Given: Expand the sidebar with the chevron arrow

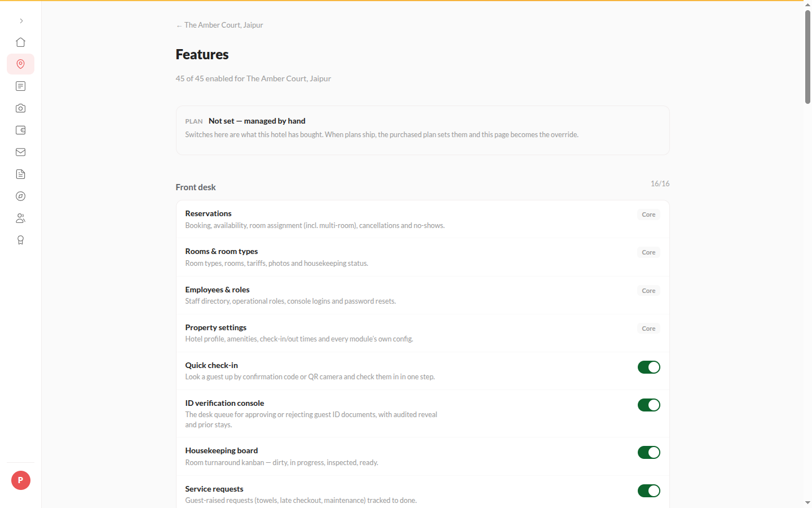Looking at the screenshot, I should 21,21.
